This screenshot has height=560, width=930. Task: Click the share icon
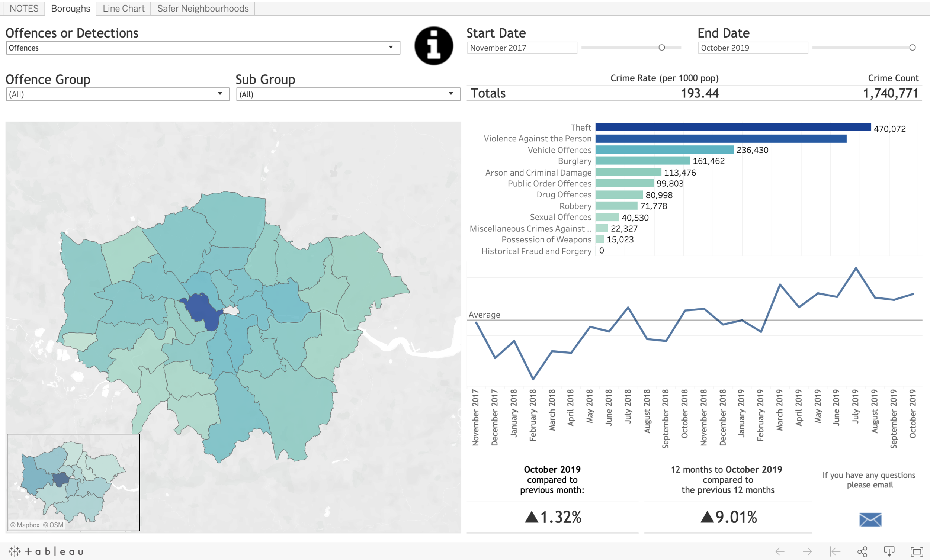pos(862,551)
